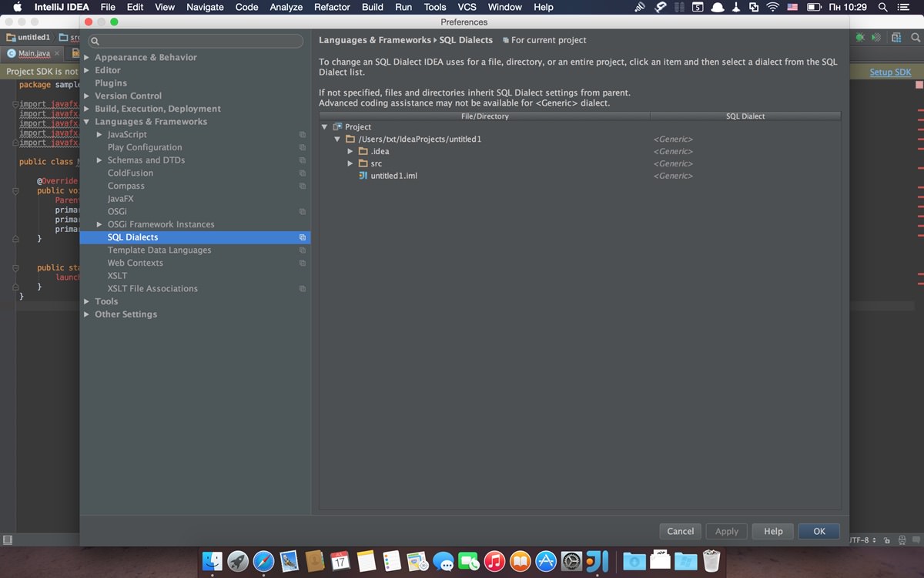
Task: Open Finder from the dock
Action: pyautogui.click(x=213, y=561)
